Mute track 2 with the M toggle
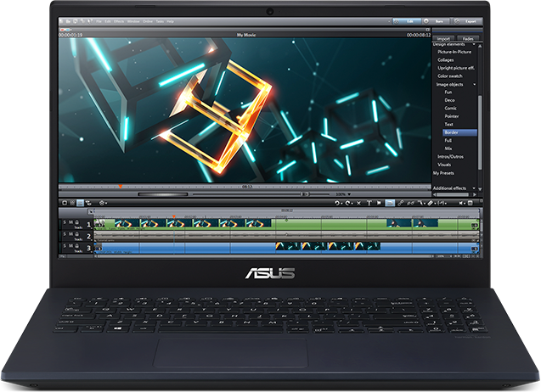Image resolution: width=541 pixels, height=392 pixels. coord(70,234)
